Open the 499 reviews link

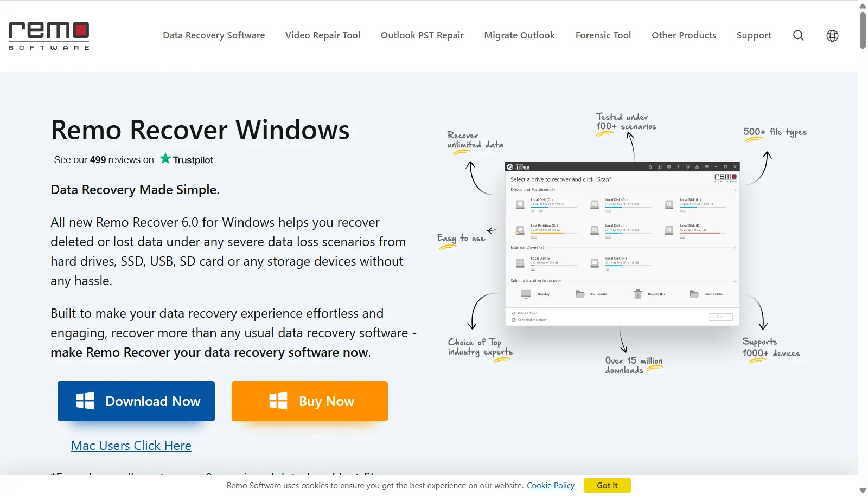[115, 160]
